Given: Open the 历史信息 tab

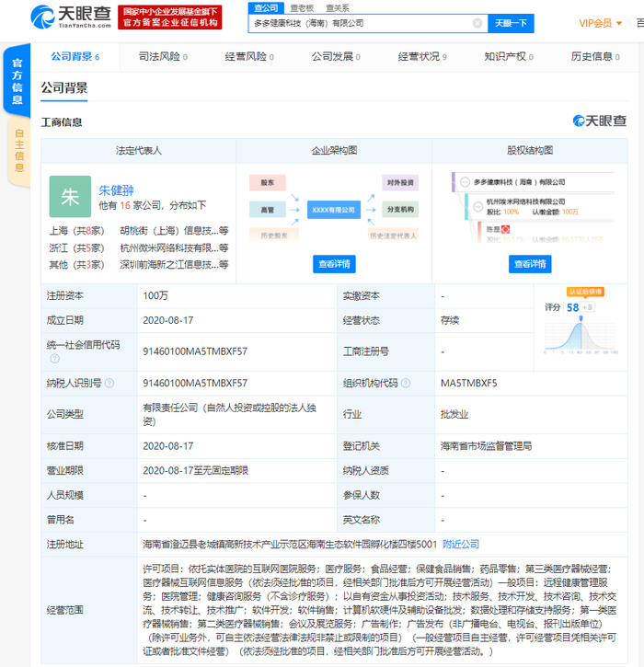Looking at the screenshot, I should click(x=595, y=56).
